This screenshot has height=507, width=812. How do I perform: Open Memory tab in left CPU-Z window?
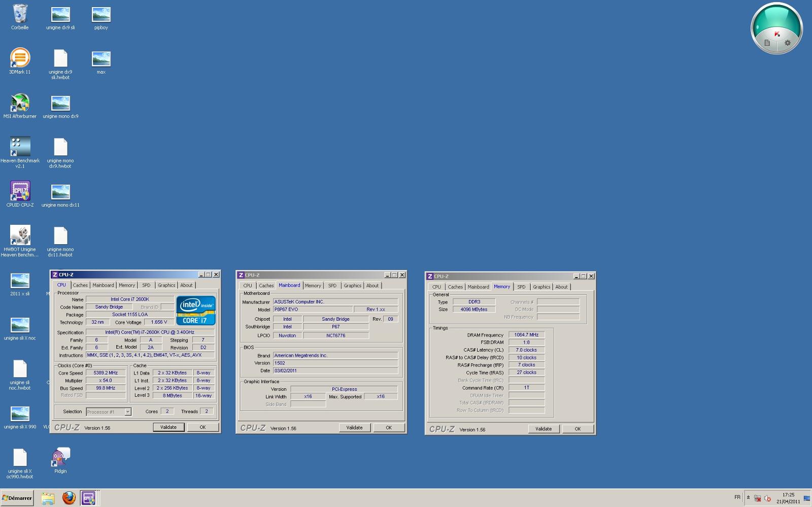point(127,285)
